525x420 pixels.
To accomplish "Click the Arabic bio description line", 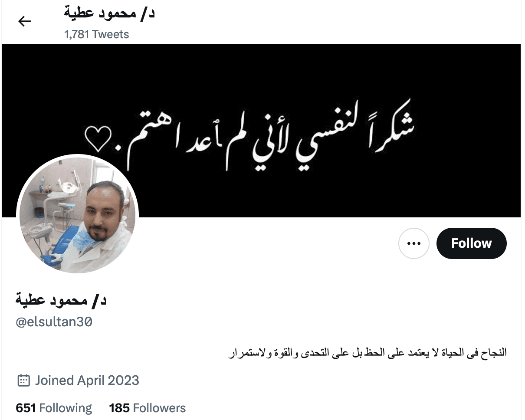I will click(x=367, y=353).
